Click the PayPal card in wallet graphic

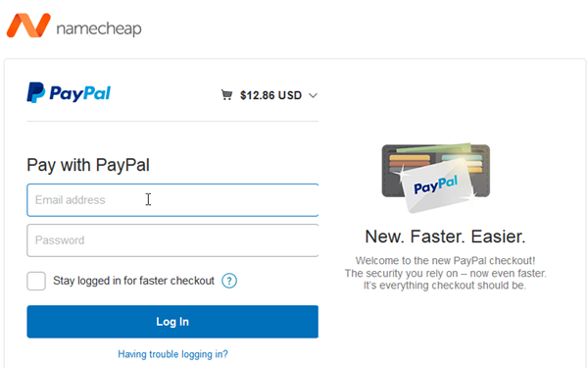pyautogui.click(x=436, y=184)
